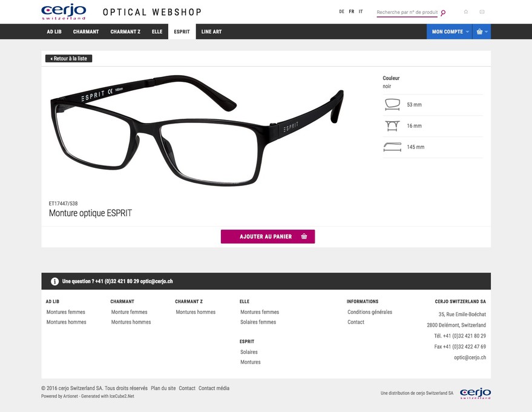
Task: Switch language to DE
Action: click(x=342, y=12)
